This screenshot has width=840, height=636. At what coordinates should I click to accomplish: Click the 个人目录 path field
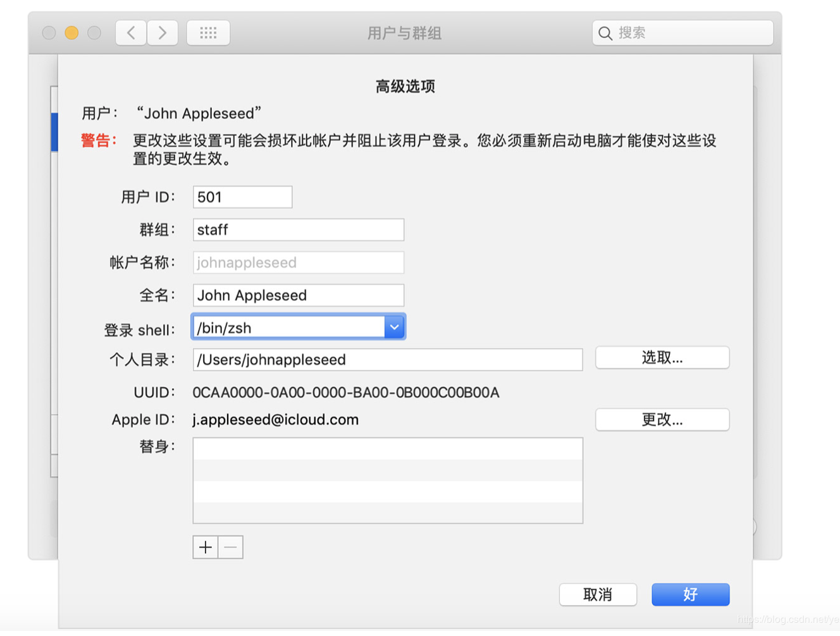[387, 359]
